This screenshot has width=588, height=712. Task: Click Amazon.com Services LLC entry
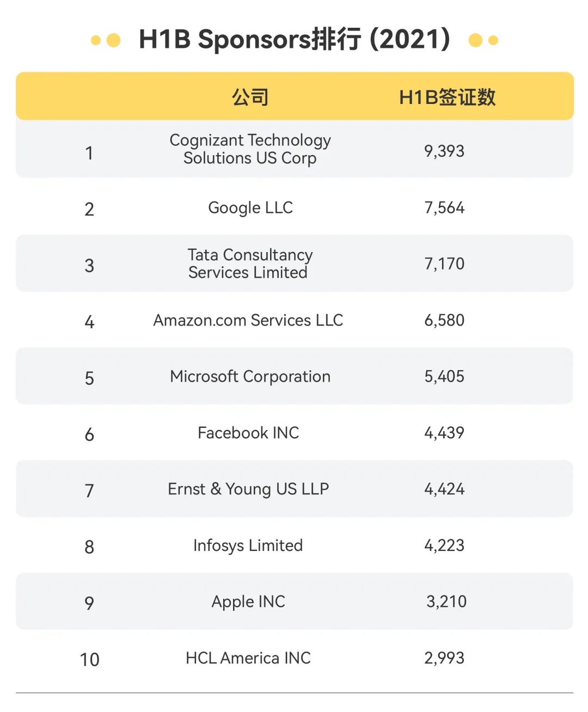(x=248, y=320)
